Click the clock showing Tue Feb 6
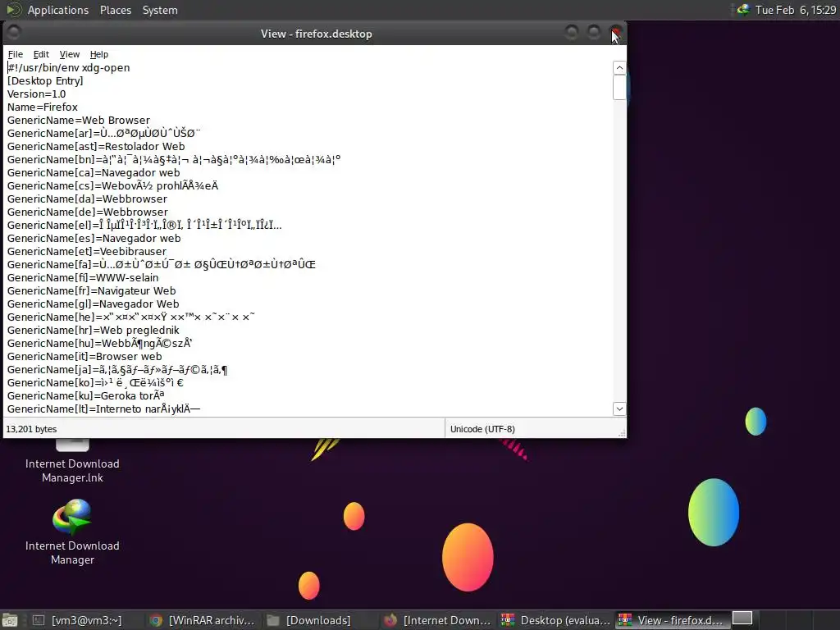The width and height of the screenshot is (840, 630). [x=796, y=10]
